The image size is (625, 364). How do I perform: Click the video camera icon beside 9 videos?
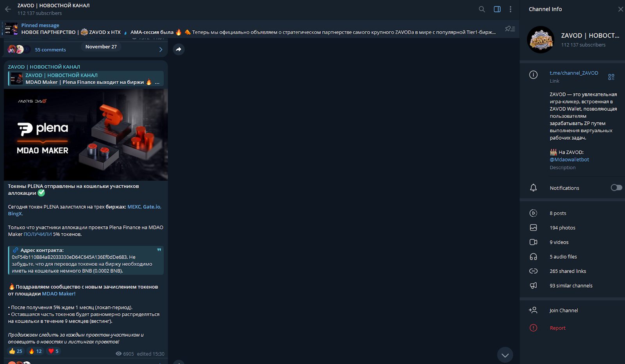click(x=533, y=242)
